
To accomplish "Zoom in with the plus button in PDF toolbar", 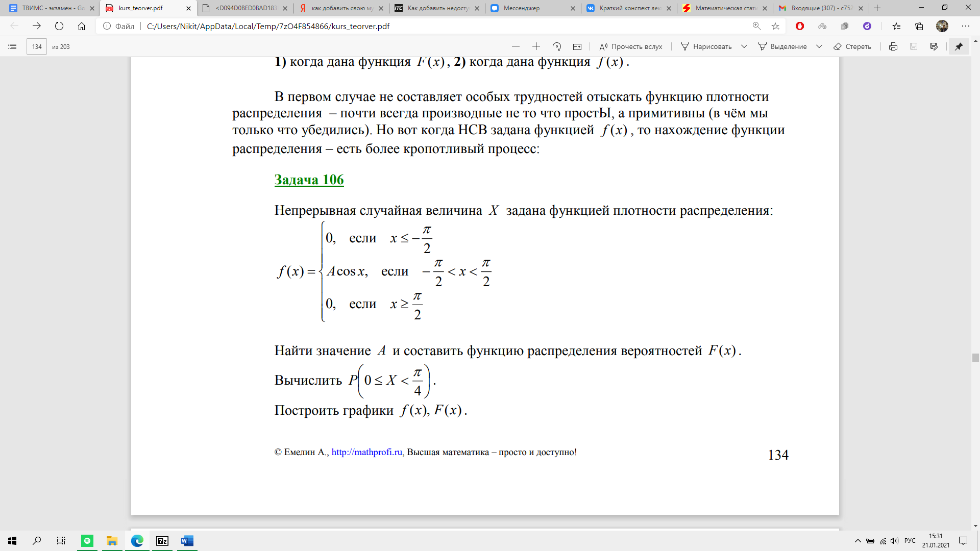I will 536,46.
